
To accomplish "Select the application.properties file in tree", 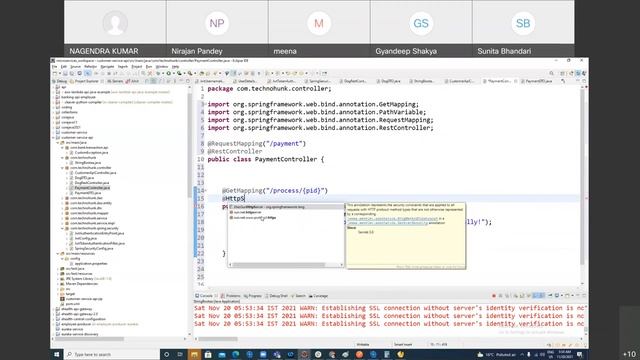I will click(91, 264).
